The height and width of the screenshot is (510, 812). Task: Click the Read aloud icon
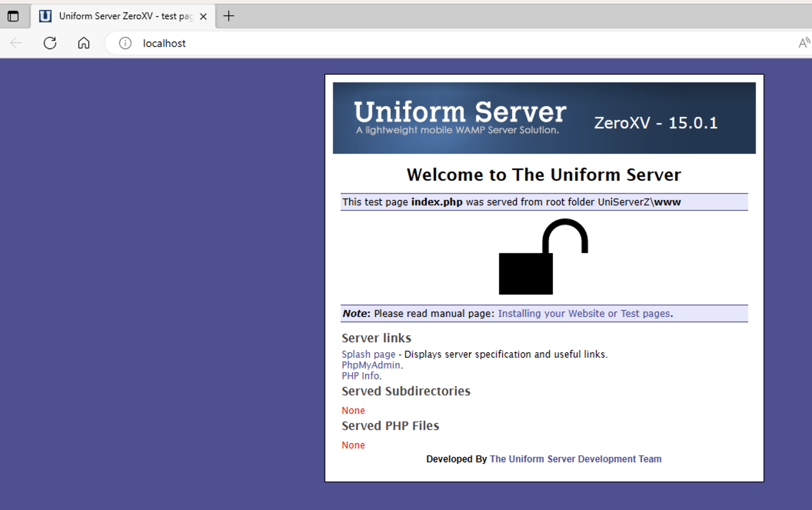[804, 43]
